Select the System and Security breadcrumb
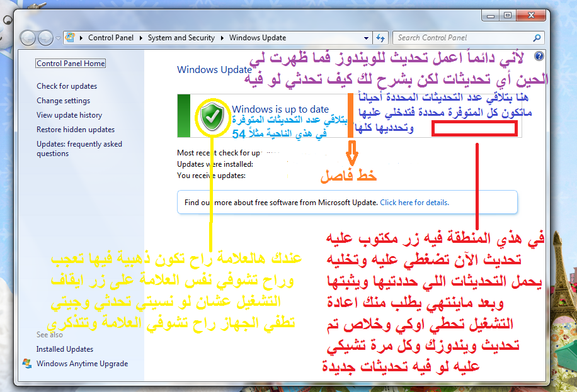The image size is (577, 392). pyautogui.click(x=181, y=38)
